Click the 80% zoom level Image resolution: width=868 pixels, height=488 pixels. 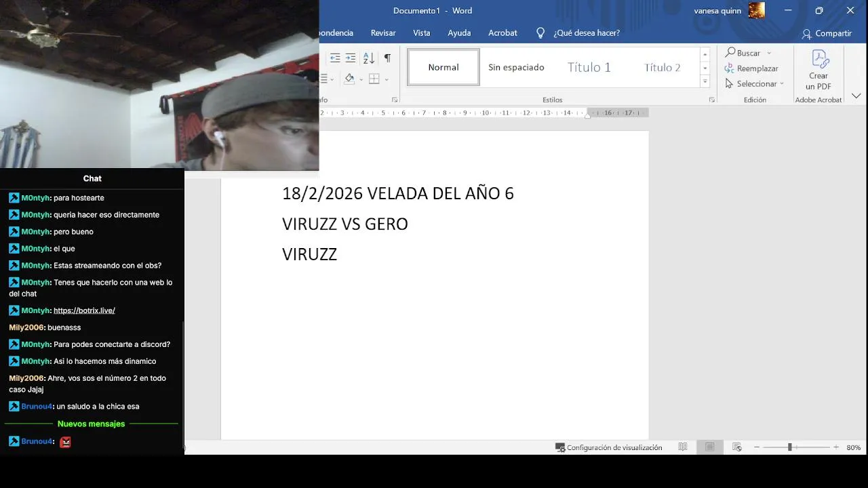[854, 447]
